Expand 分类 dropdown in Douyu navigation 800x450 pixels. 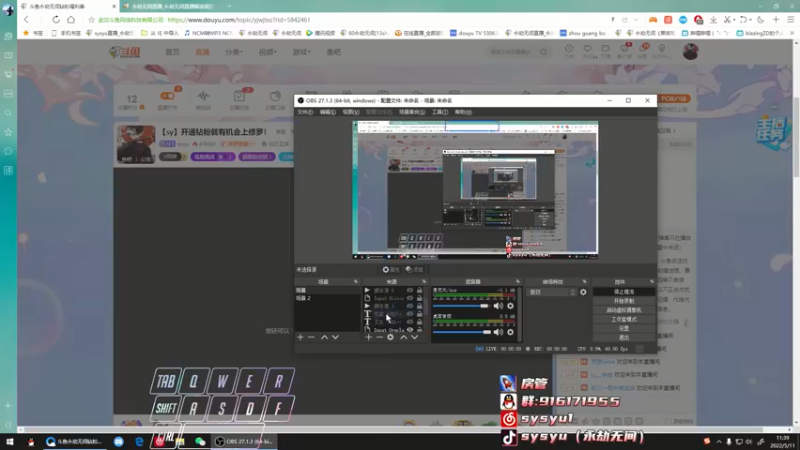coord(234,52)
